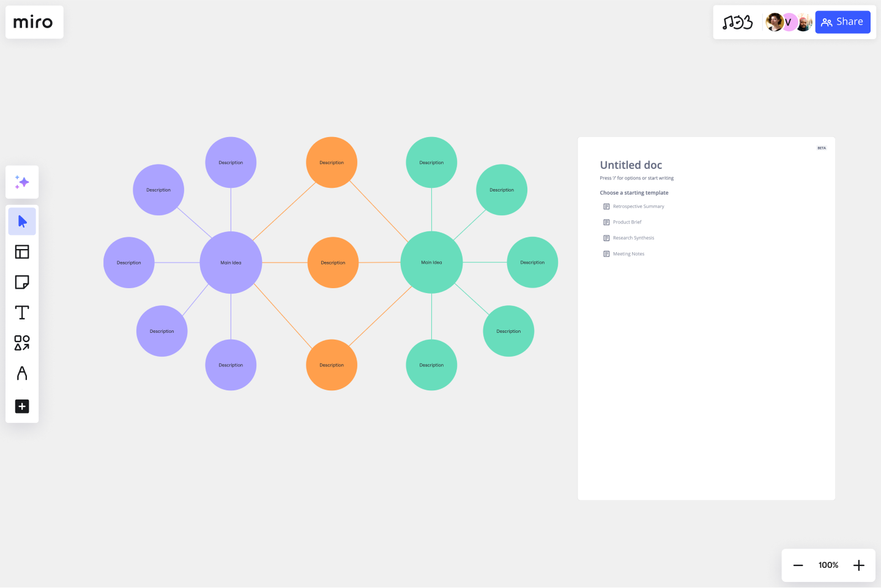The image size is (881, 588).
Task: Select the cursor selection tool
Action: [x=22, y=221]
